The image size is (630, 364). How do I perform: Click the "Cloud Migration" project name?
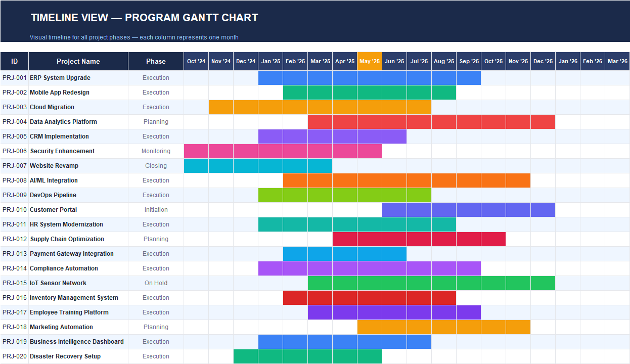[52, 107]
